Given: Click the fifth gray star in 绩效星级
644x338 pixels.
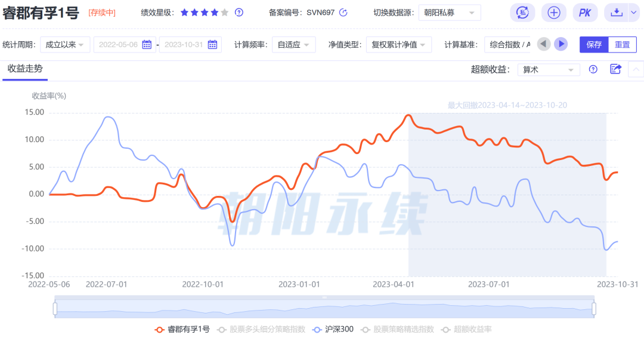Looking at the screenshot, I should [x=225, y=13].
